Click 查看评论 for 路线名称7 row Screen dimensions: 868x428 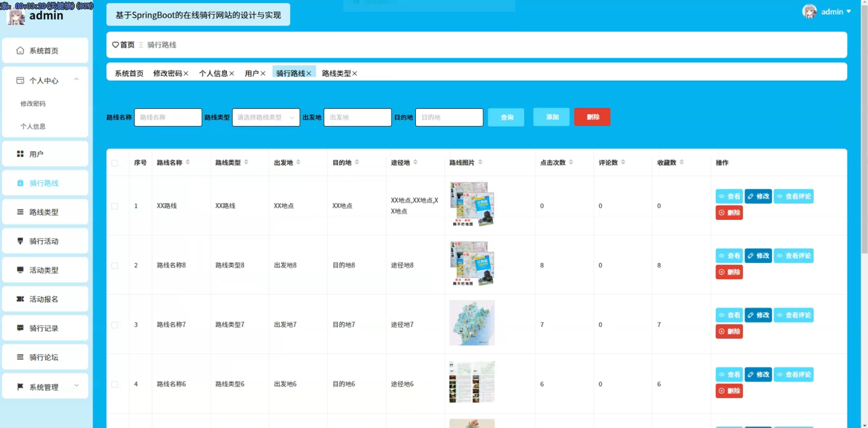pos(794,315)
